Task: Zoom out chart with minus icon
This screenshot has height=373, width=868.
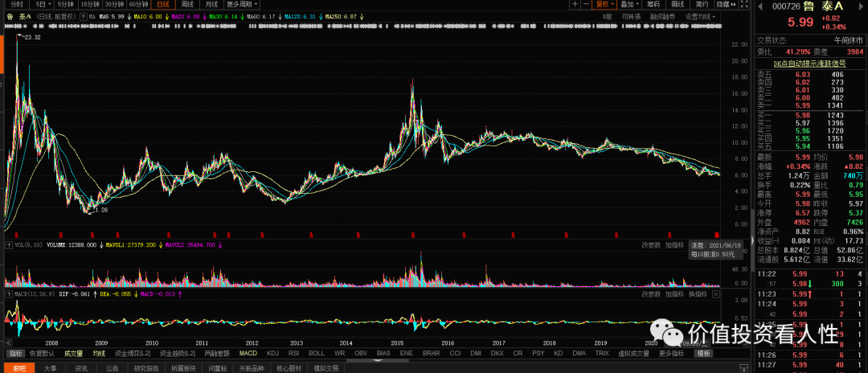Action: [x=586, y=5]
